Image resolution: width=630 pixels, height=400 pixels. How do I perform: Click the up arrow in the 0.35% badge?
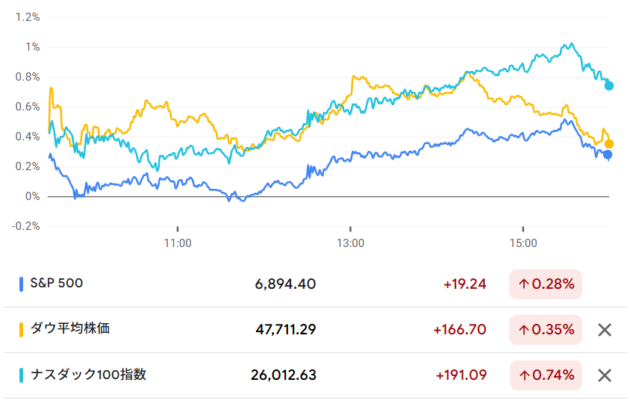tap(525, 330)
